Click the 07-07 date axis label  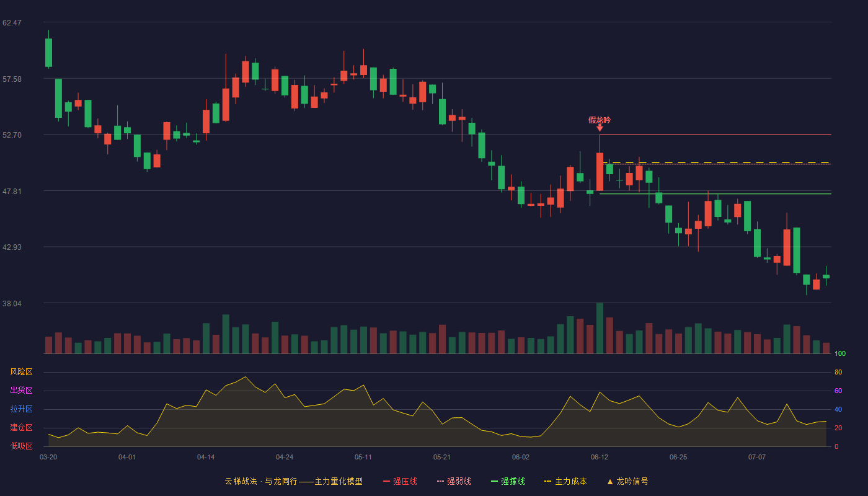(x=757, y=457)
